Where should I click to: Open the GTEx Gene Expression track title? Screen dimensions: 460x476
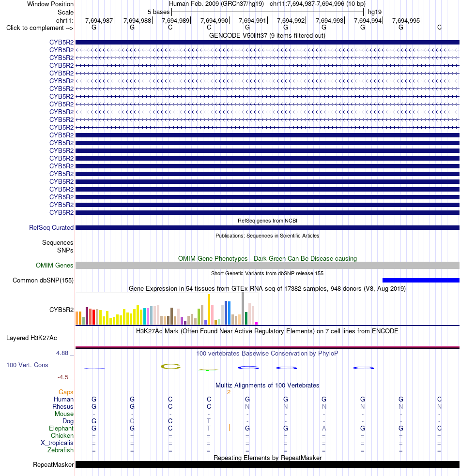(267, 288)
